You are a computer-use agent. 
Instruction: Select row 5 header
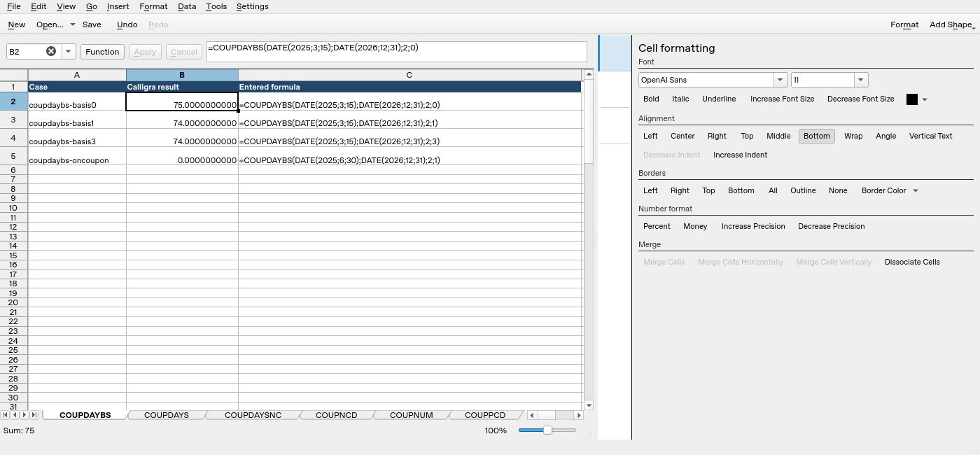point(13,156)
